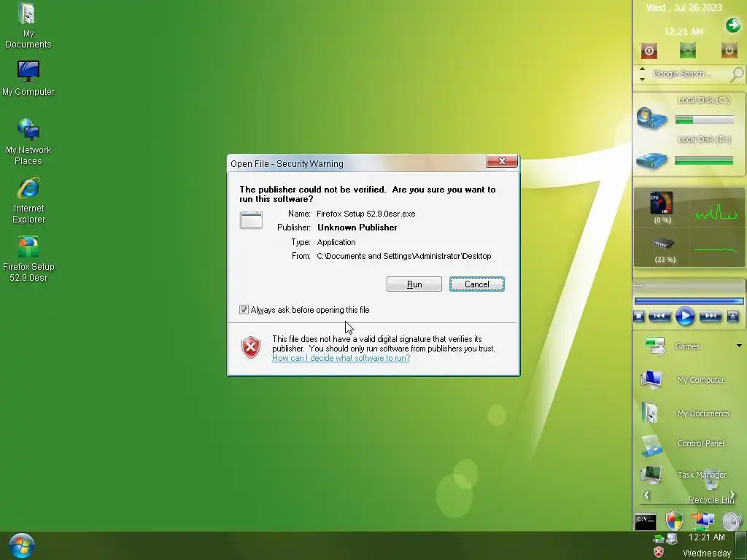Uncheck Always ask before opening this file

(244, 309)
